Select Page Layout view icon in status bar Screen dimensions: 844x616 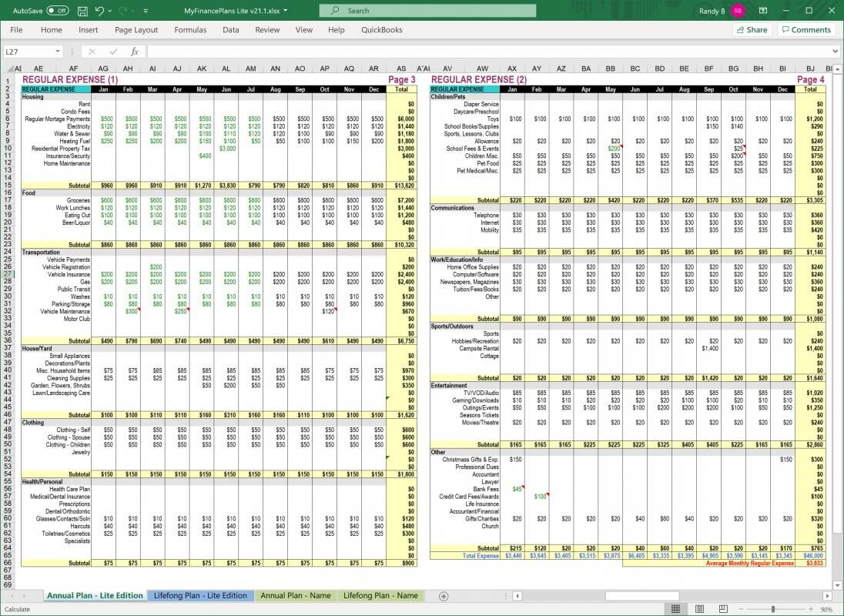700,608
